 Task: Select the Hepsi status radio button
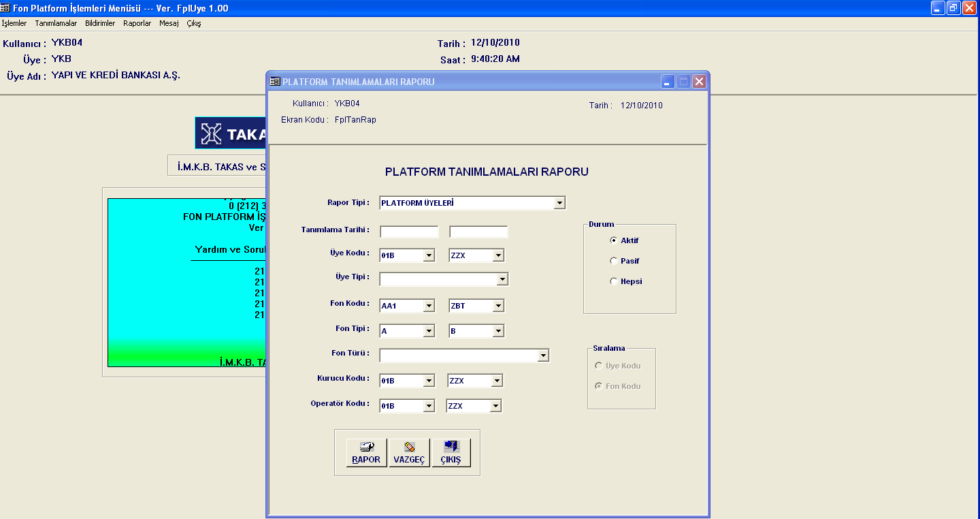614,281
